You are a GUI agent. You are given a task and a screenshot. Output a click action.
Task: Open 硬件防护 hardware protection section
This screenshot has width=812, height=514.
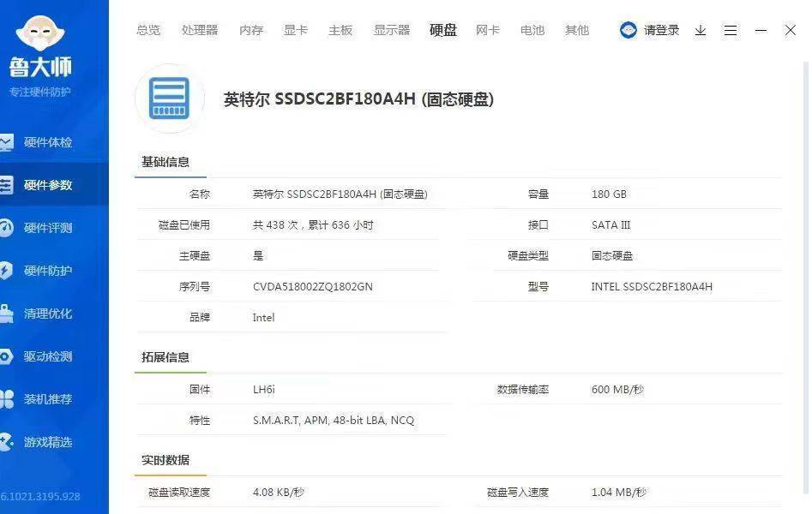[x=47, y=271]
